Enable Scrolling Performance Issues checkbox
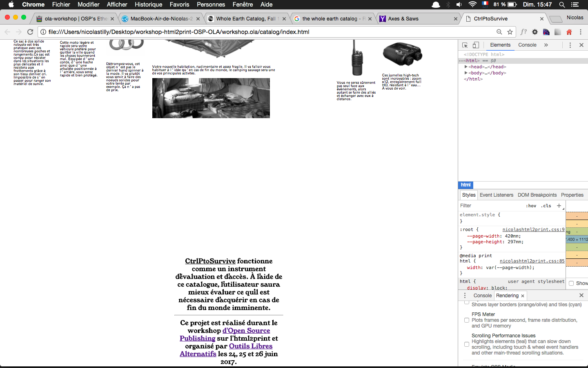Screen dimensions: 588x368 pos(467,344)
